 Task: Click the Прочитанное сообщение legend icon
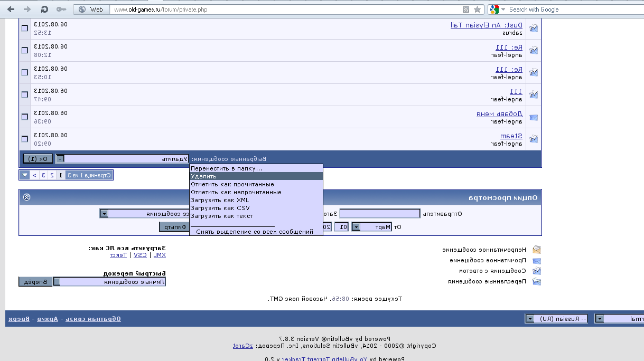537,260
